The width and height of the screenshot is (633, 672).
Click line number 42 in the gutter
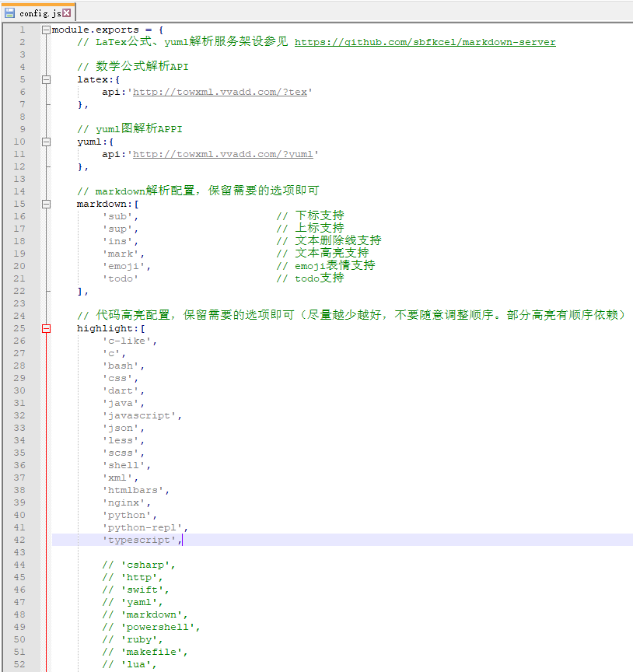point(19,539)
